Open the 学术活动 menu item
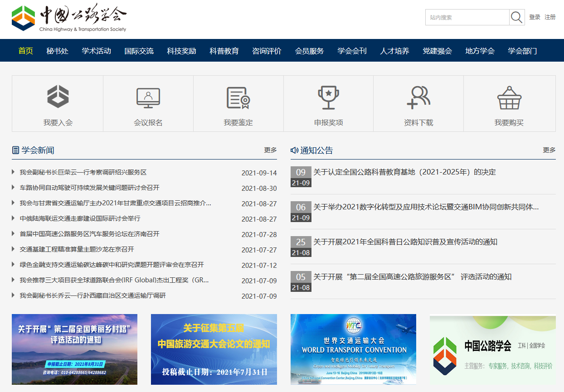 click(x=96, y=51)
